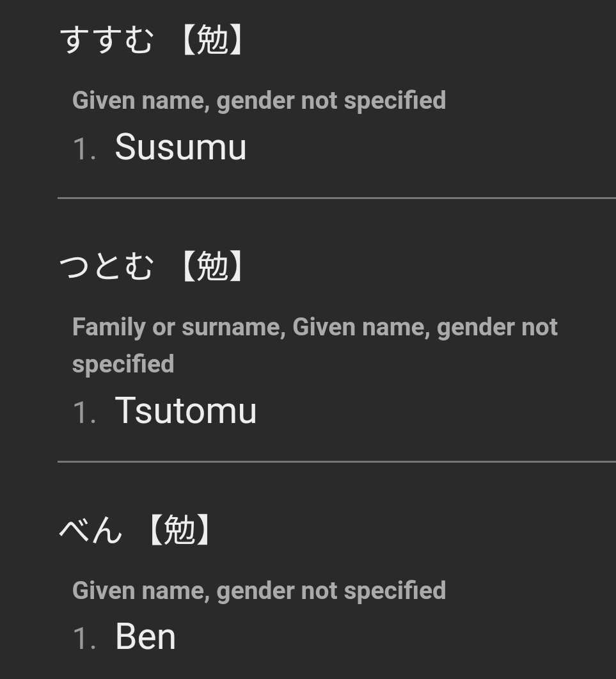Viewport: 616px width, 679px height.
Task: Select the kanji 勉 in the すすむ entry
Action: 212,40
